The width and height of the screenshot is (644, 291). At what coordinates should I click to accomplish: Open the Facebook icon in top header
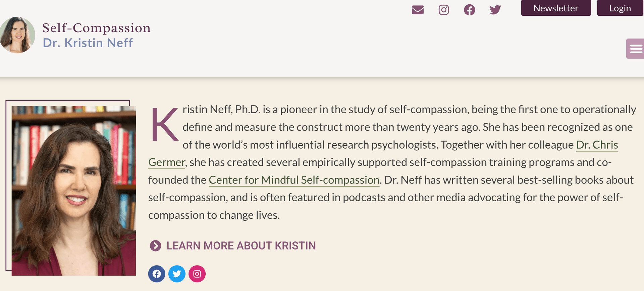(x=469, y=10)
